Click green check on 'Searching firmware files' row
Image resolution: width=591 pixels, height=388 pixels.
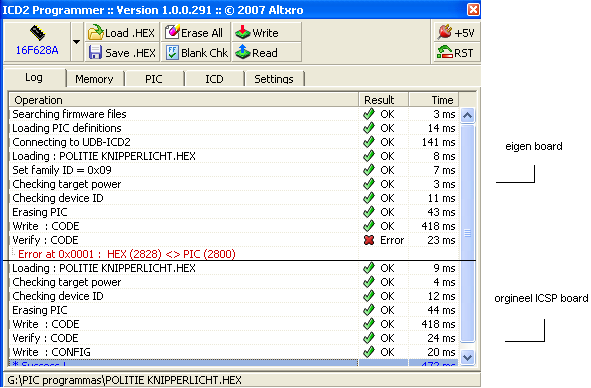click(x=369, y=113)
